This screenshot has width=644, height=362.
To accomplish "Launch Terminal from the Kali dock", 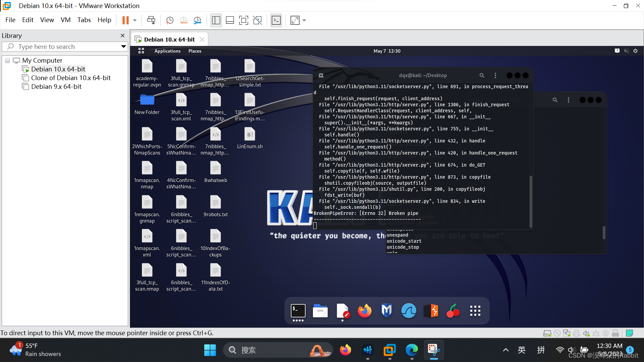I will pos(298,311).
